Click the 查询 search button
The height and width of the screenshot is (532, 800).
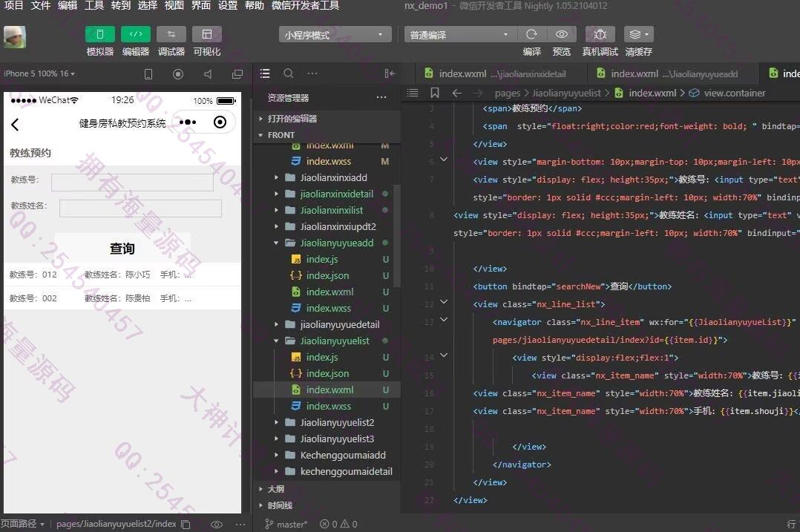click(122, 249)
